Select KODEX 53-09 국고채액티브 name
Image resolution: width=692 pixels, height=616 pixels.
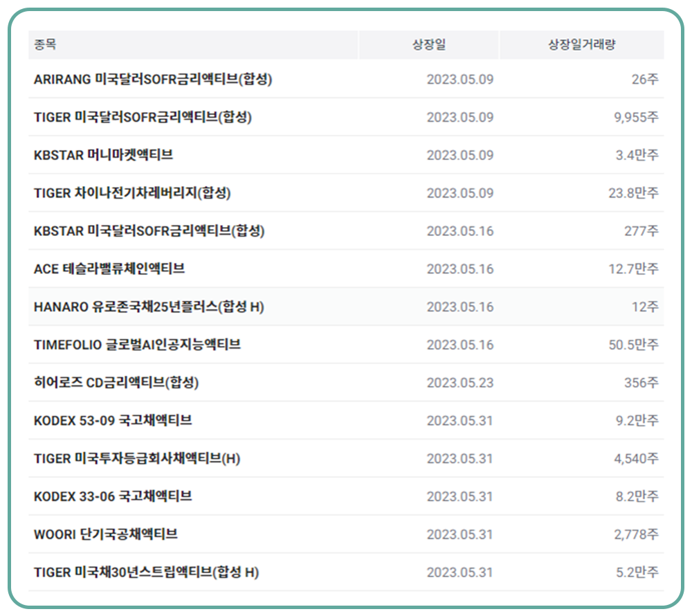click(113, 420)
